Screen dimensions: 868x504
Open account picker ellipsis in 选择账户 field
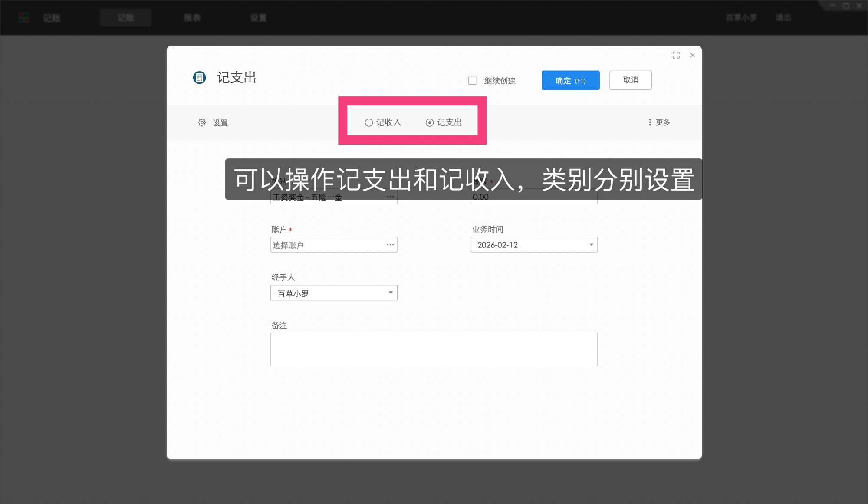tap(390, 244)
